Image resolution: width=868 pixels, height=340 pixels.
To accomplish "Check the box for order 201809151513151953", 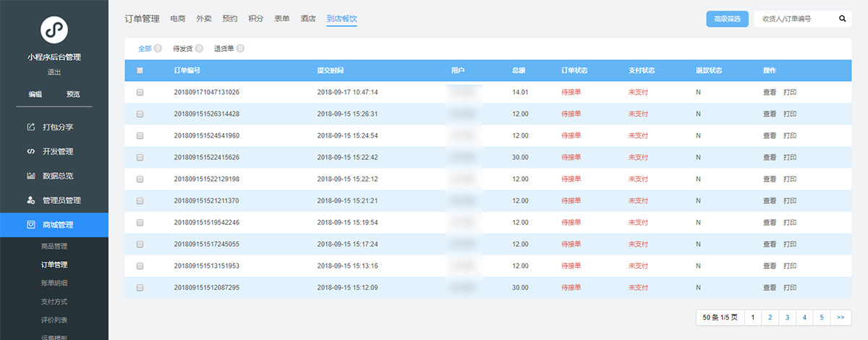I will click(140, 266).
